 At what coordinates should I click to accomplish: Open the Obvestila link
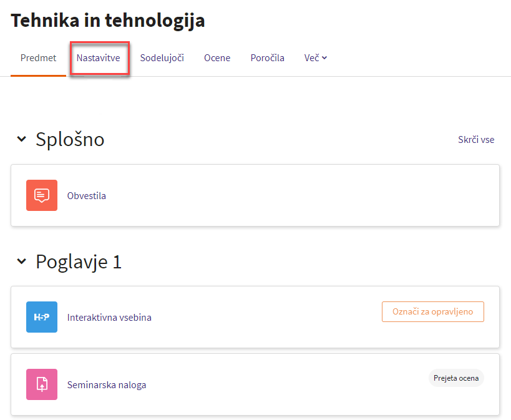point(86,196)
